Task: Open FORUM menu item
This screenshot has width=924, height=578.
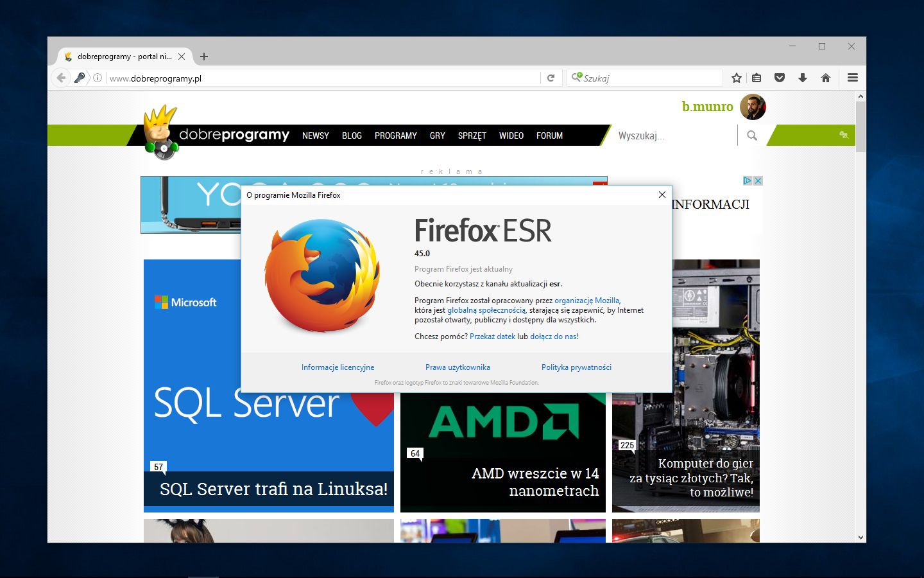Action: point(550,136)
